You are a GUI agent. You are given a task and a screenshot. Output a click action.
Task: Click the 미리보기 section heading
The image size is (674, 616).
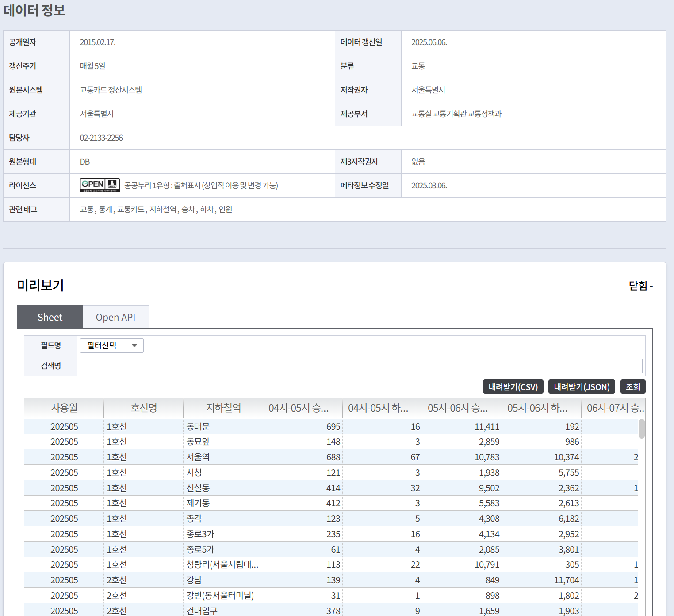click(41, 285)
